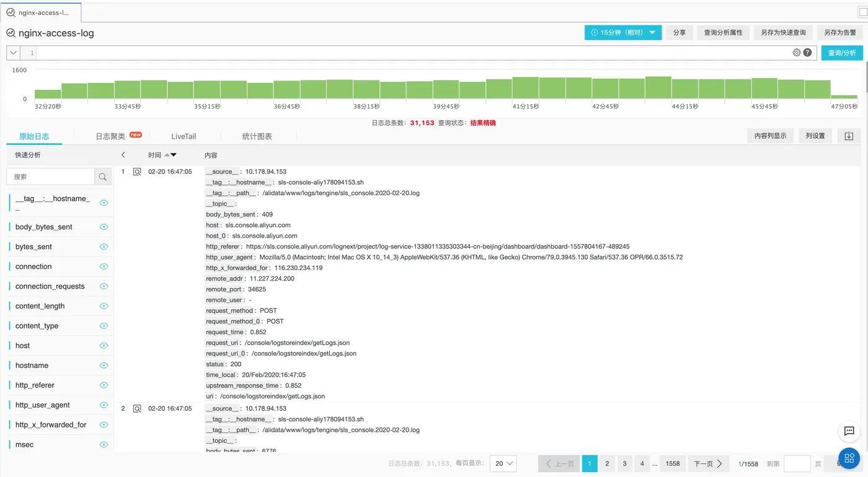Click the 查询/分析 search button

842,53
